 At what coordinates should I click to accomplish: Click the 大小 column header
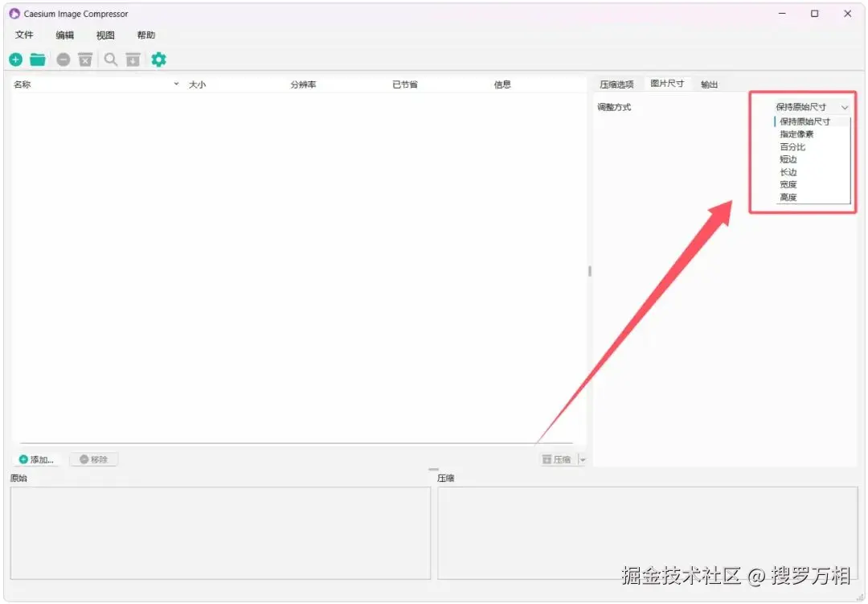coord(198,83)
